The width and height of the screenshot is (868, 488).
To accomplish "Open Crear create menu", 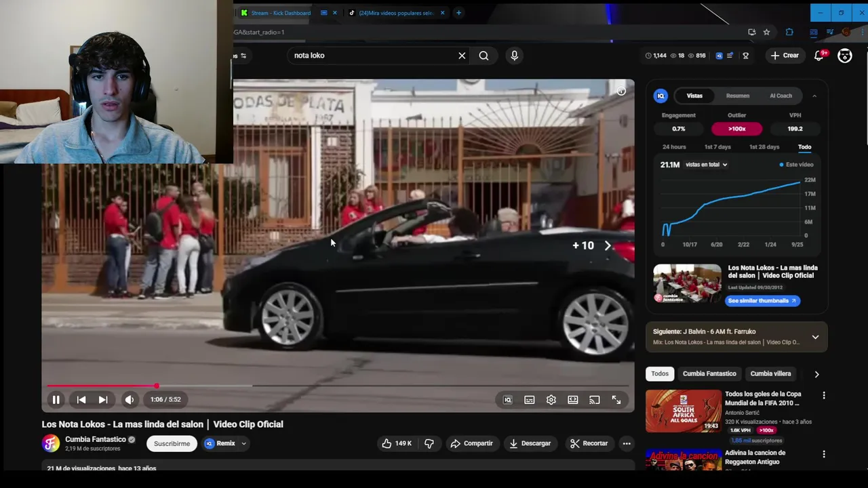I will tap(785, 56).
